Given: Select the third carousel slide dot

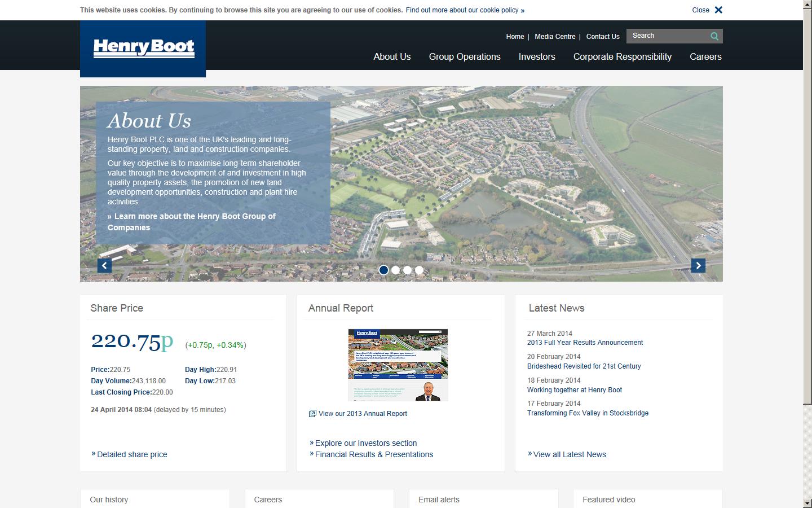Looking at the screenshot, I should 407,270.
